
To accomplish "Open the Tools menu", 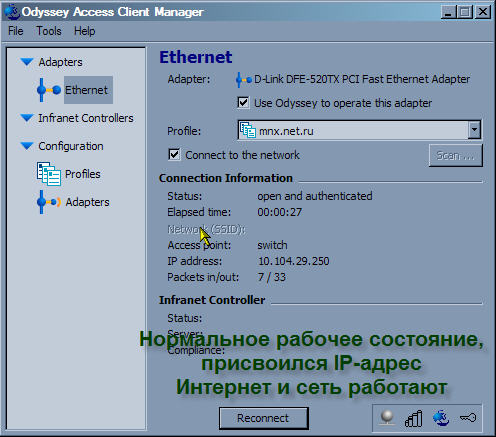I will [x=49, y=31].
